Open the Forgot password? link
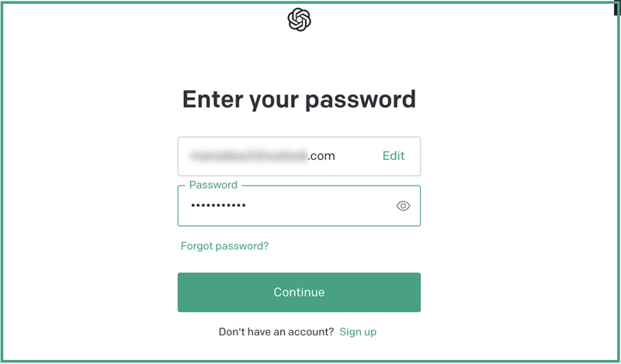Screen dimensions: 621x364 [224, 246]
